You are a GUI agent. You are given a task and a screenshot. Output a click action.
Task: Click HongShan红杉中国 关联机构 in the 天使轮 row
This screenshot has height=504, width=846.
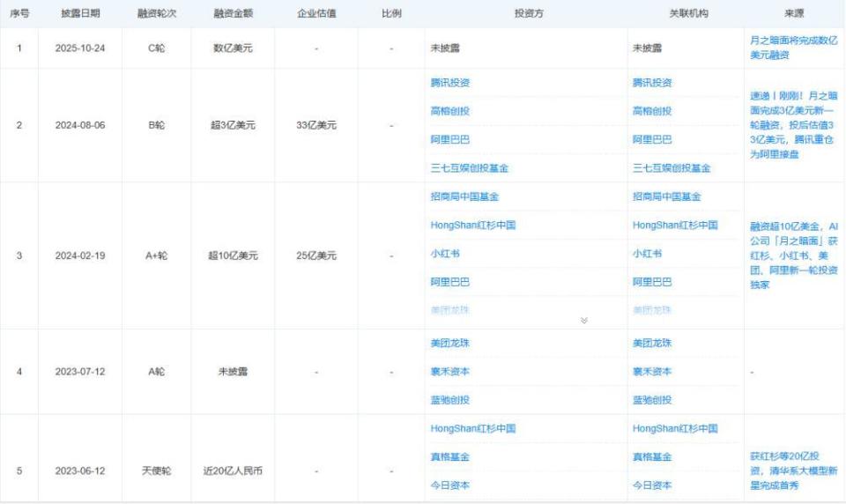point(676,428)
